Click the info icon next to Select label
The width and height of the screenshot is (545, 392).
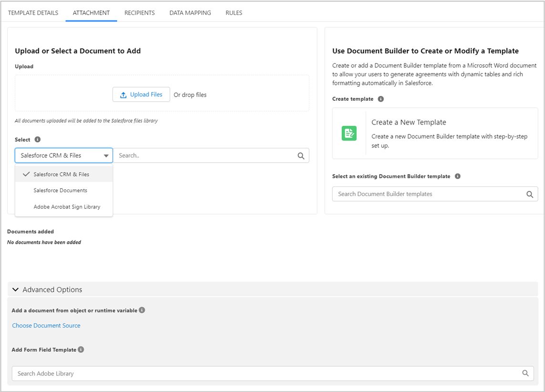pyautogui.click(x=38, y=139)
